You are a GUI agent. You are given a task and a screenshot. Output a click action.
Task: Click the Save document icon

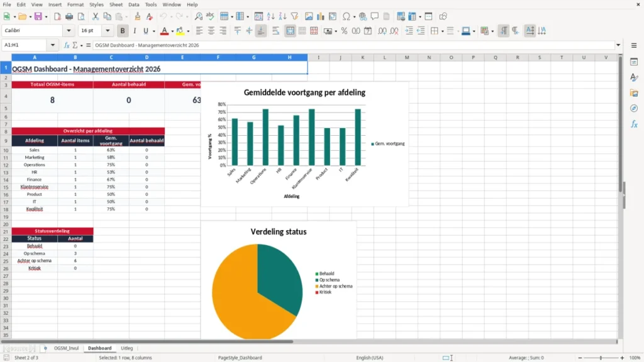tap(38, 16)
